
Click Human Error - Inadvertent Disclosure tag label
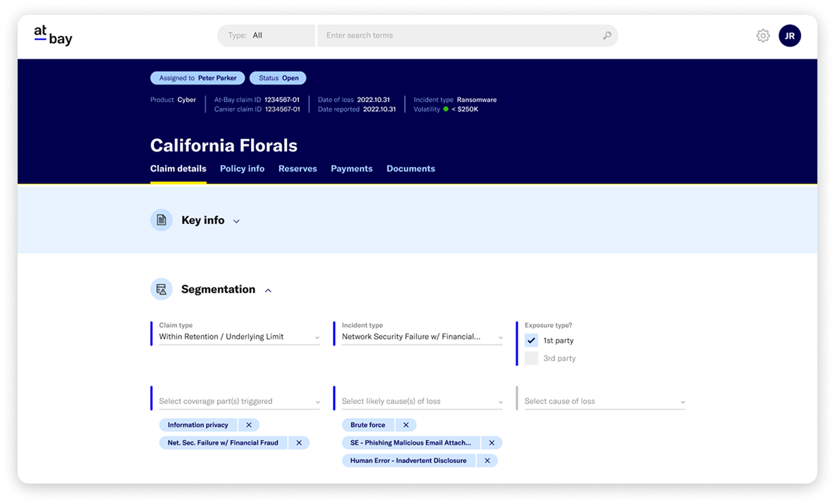[408, 461]
